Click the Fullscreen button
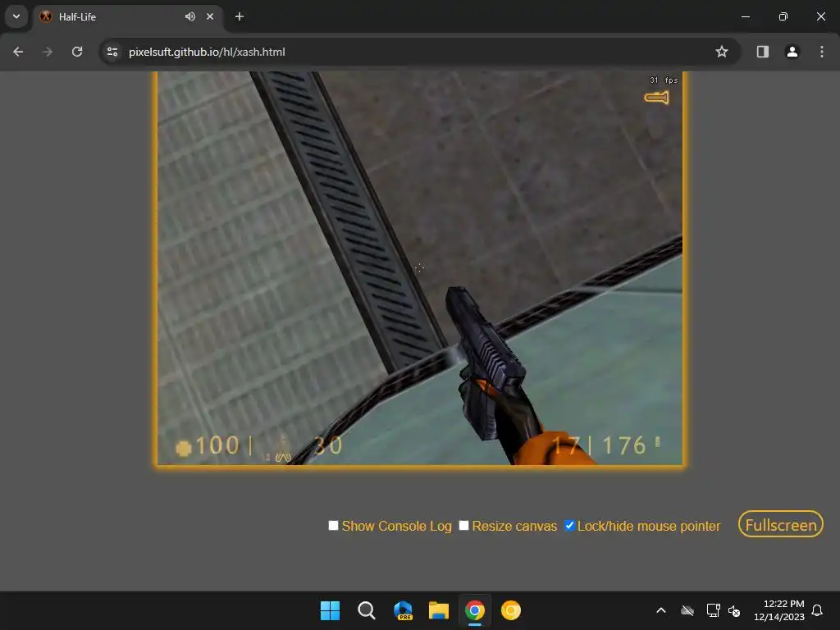 click(781, 524)
